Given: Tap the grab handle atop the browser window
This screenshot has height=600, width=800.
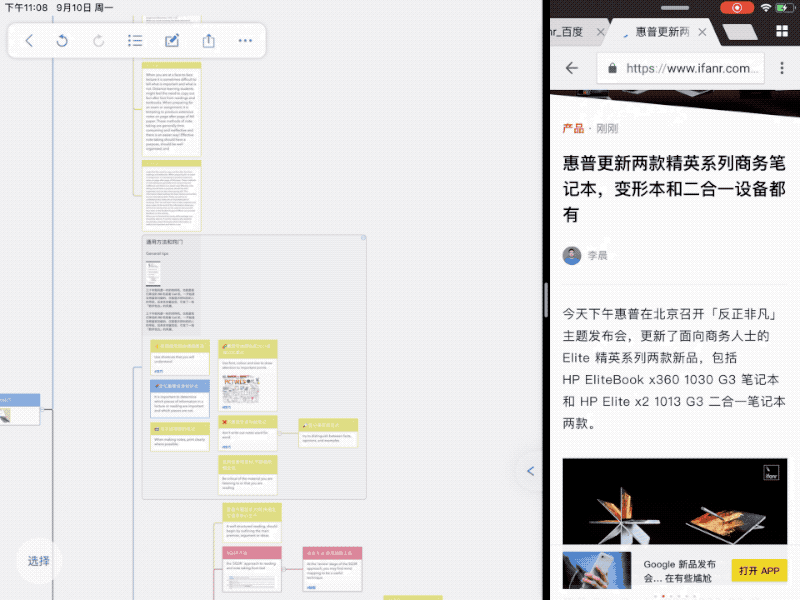Looking at the screenshot, I should click(674, 8).
